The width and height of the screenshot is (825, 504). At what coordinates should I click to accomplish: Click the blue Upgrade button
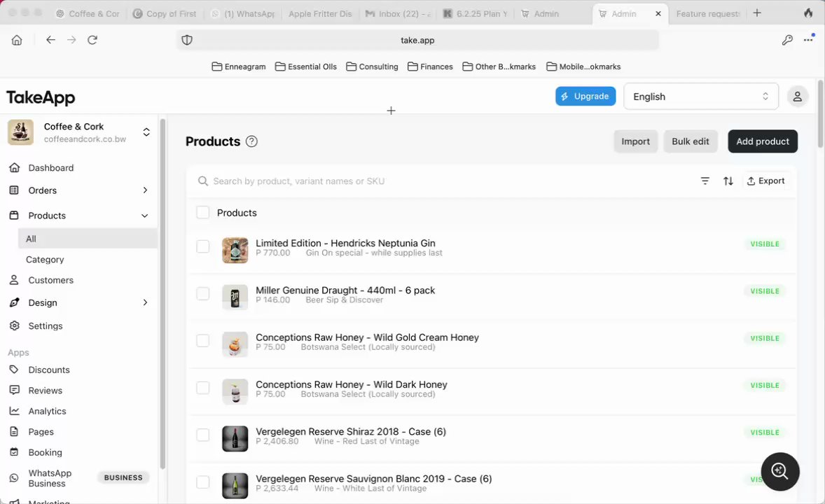tap(585, 97)
